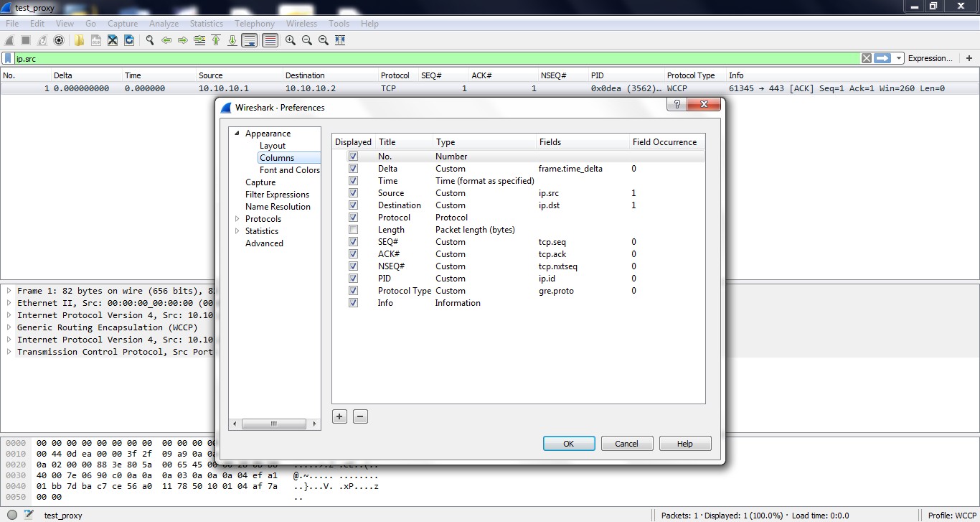
Task: Open capture options gear icon
Action: coord(59,40)
